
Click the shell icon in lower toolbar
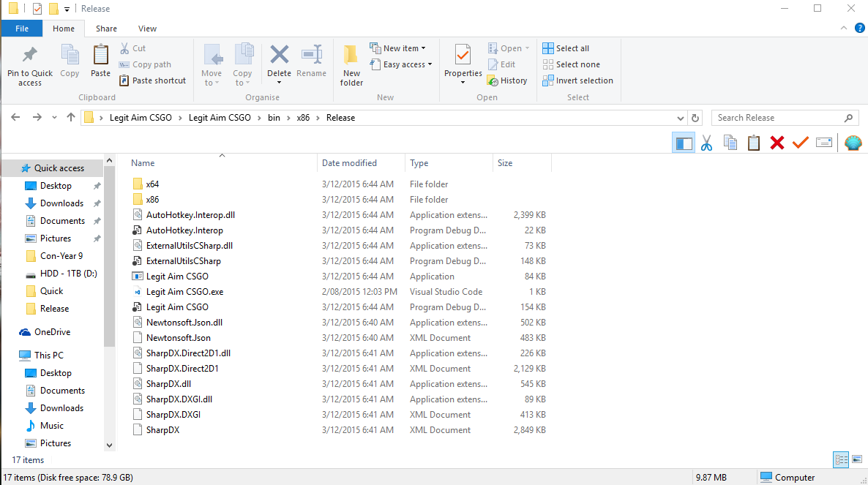853,143
